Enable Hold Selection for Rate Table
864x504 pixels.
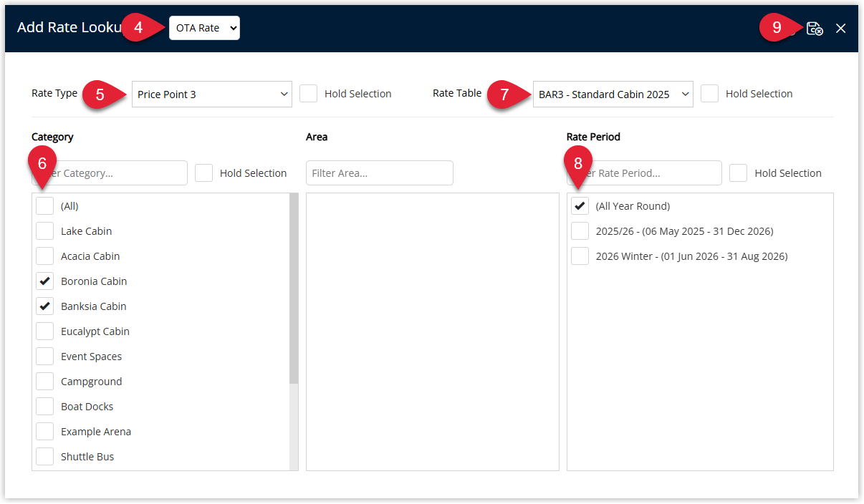pos(710,94)
